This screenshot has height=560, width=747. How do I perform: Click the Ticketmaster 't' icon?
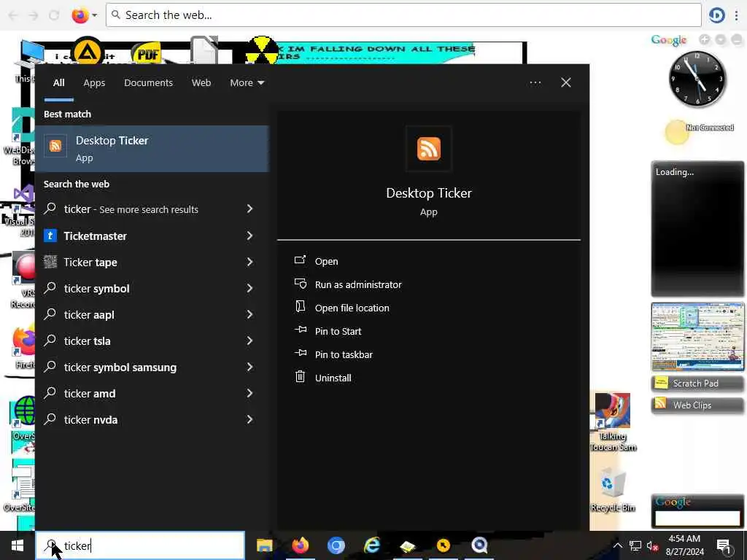click(50, 236)
